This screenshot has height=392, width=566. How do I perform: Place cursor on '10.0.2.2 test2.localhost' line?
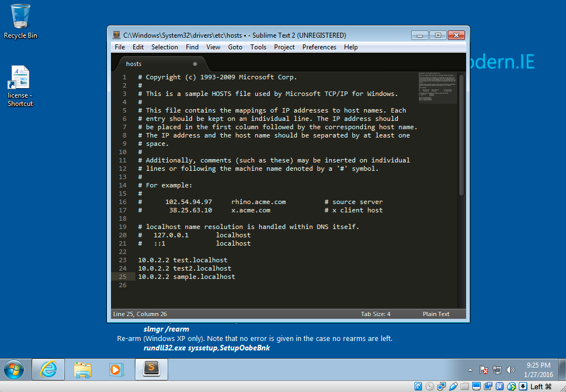(x=184, y=268)
